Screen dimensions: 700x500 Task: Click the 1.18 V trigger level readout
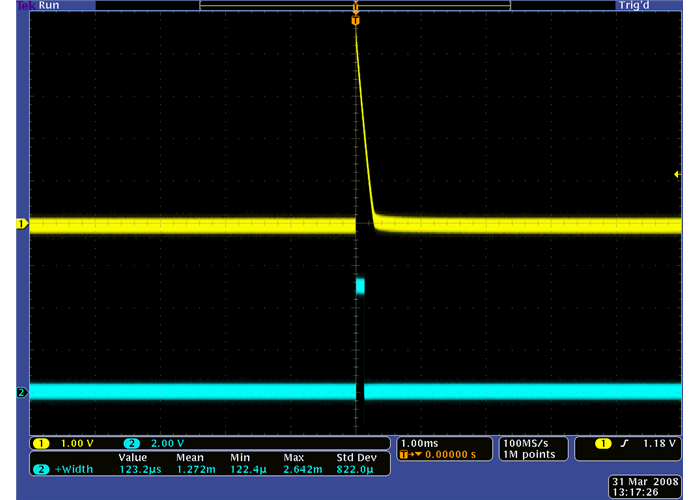661,443
